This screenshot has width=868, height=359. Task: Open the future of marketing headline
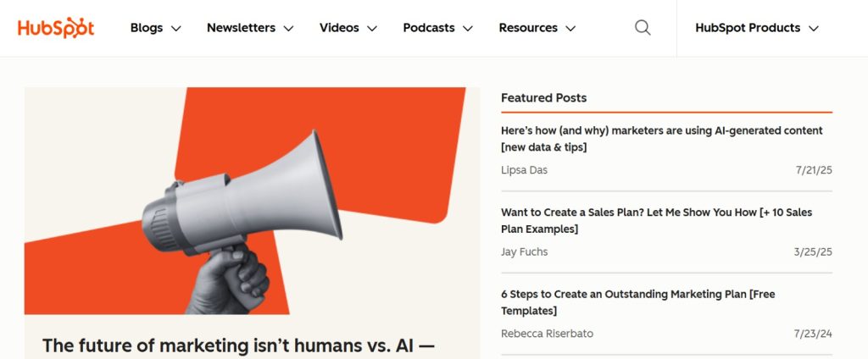click(x=238, y=345)
